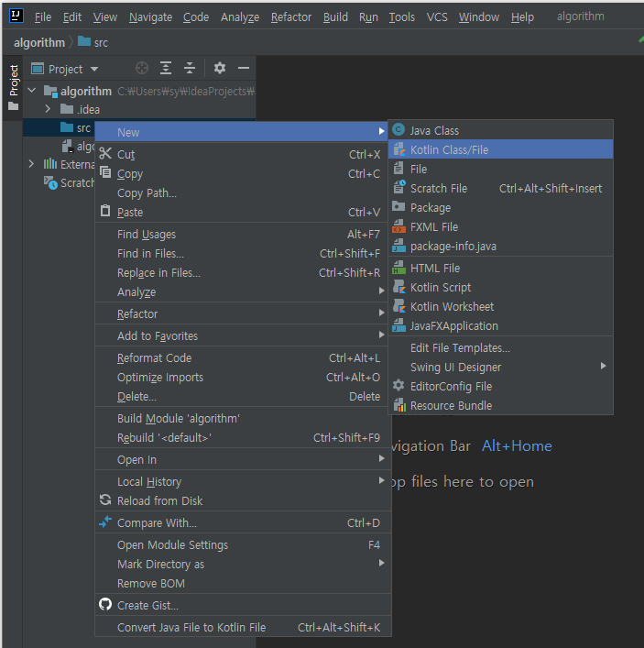Screen dimensions: 644x648
Task: Open the Build menu in menu bar
Action: [x=335, y=16]
